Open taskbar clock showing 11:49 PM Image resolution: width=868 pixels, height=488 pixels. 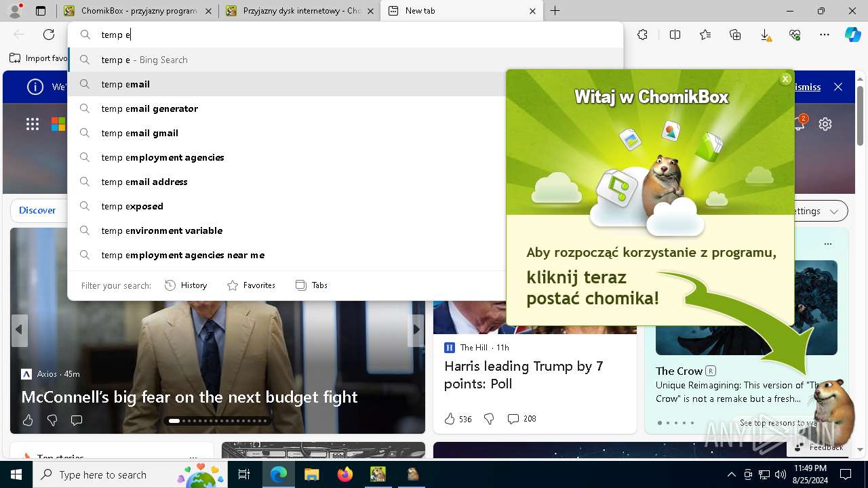click(810, 474)
